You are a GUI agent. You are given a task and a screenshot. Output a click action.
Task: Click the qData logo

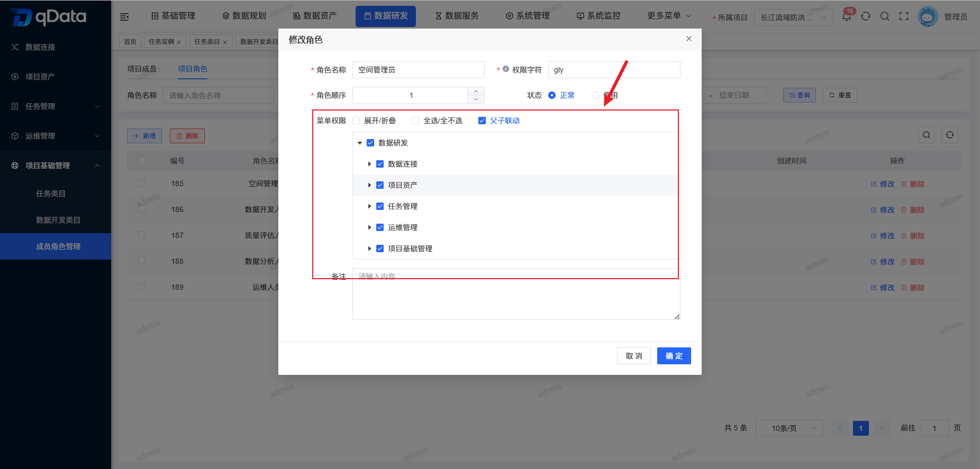(x=48, y=17)
